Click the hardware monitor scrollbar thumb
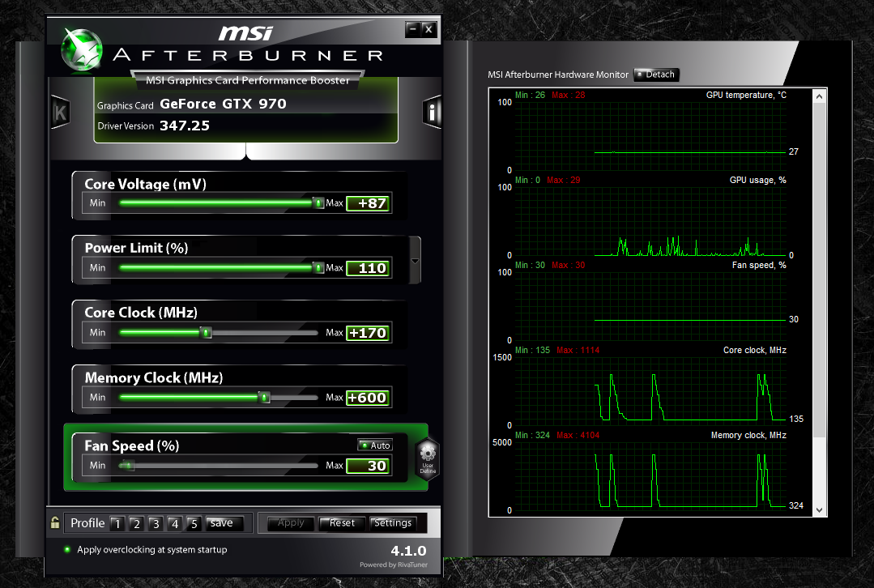This screenshot has width=874, height=588. click(819, 271)
